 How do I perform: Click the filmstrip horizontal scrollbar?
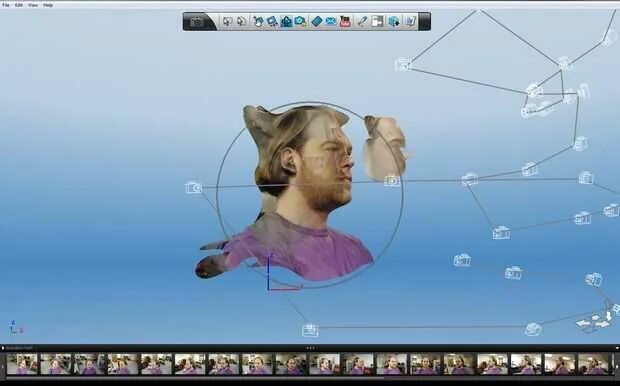[195, 378]
